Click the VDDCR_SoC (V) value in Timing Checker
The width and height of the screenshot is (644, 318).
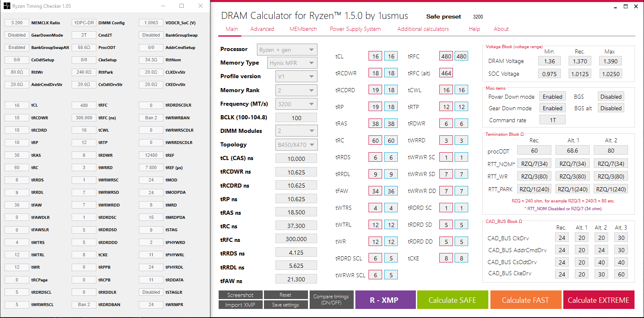(x=151, y=23)
